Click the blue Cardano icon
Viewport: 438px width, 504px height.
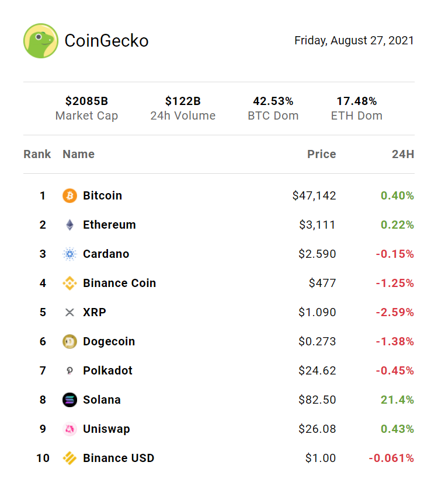[69, 254]
